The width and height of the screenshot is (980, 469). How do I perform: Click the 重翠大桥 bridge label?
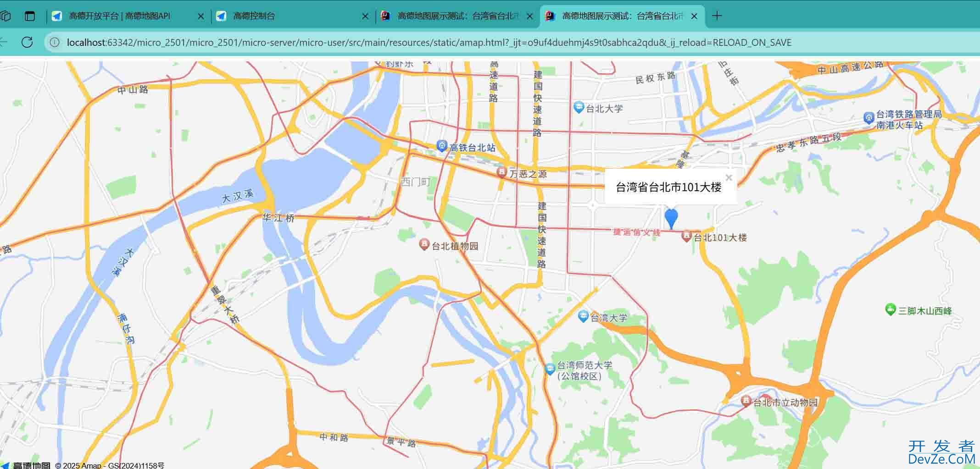click(x=225, y=304)
